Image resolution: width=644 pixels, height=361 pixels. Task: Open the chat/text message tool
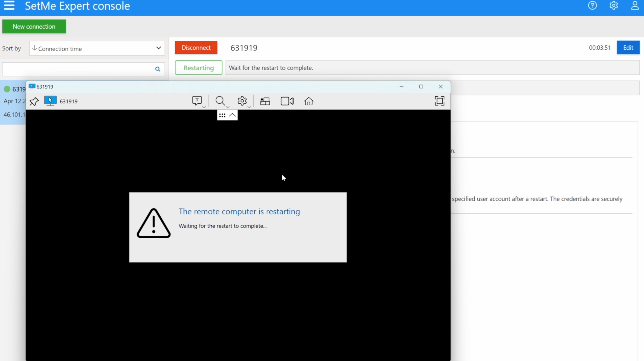pyautogui.click(x=197, y=101)
